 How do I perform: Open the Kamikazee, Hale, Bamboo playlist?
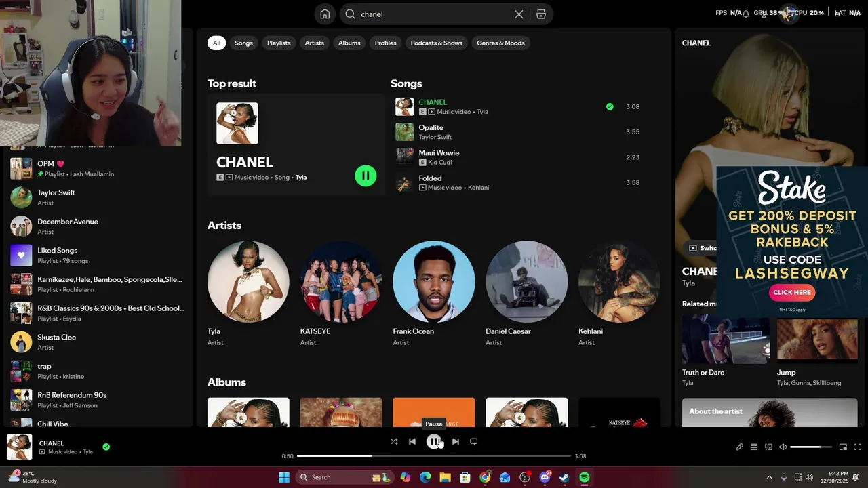coord(98,284)
